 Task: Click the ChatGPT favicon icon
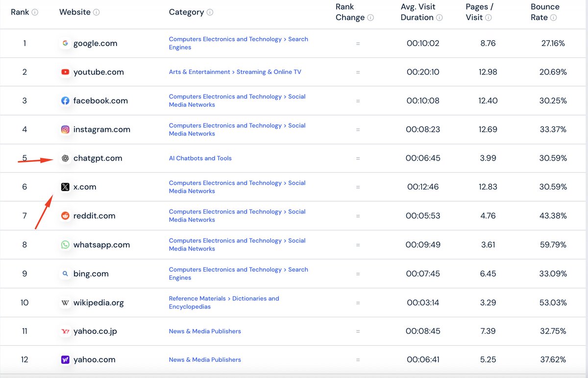click(x=65, y=158)
